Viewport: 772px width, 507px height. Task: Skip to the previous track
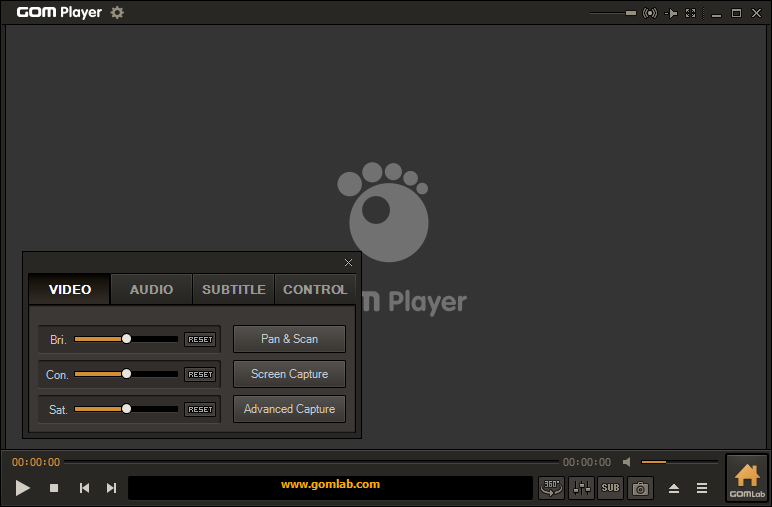(84, 488)
